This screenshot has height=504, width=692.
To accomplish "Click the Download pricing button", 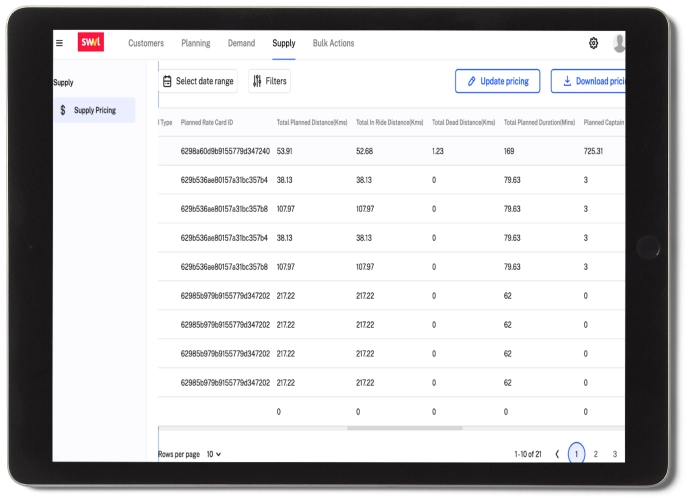I will [589, 82].
